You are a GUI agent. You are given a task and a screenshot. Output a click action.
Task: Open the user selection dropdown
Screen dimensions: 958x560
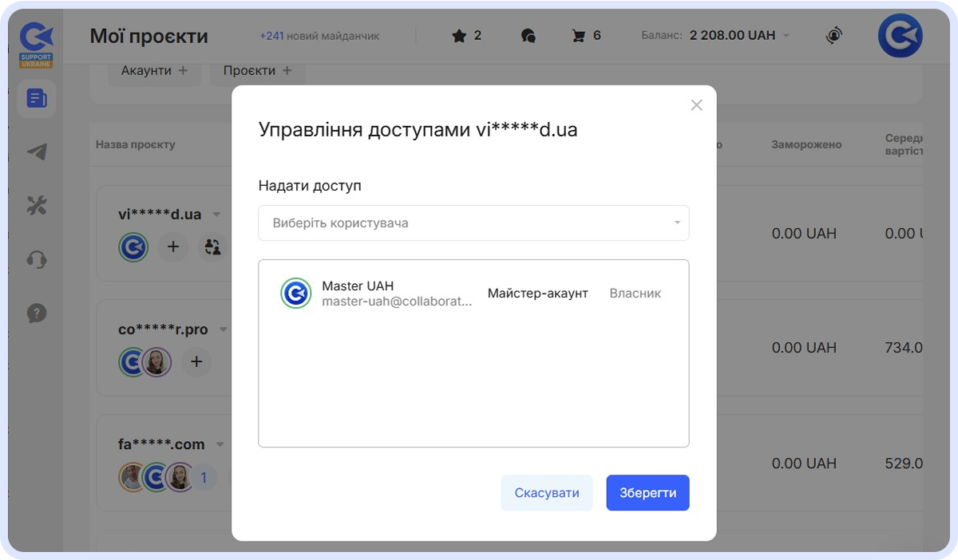point(473,223)
